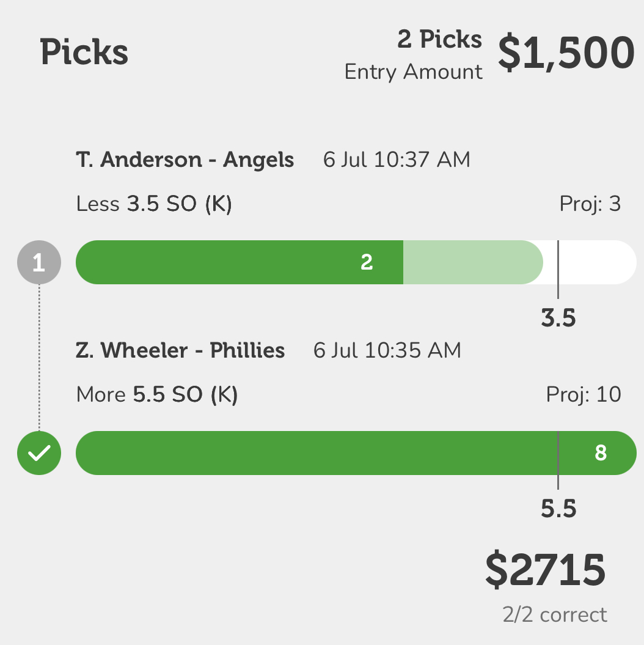Click the Less 3.5 SO (K) selection text
This screenshot has height=645, width=644.
(x=154, y=204)
